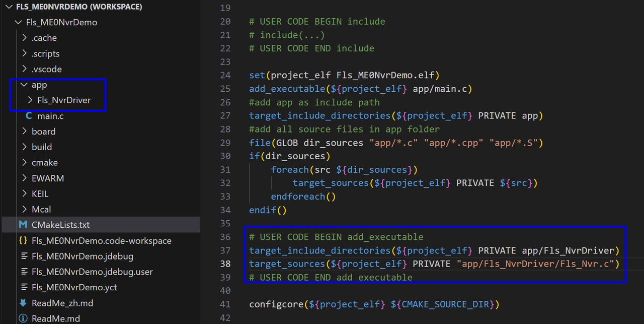Click the file icon beside Fls_ME0NvrDemo.jdebug
644x324 pixels.
point(23,256)
